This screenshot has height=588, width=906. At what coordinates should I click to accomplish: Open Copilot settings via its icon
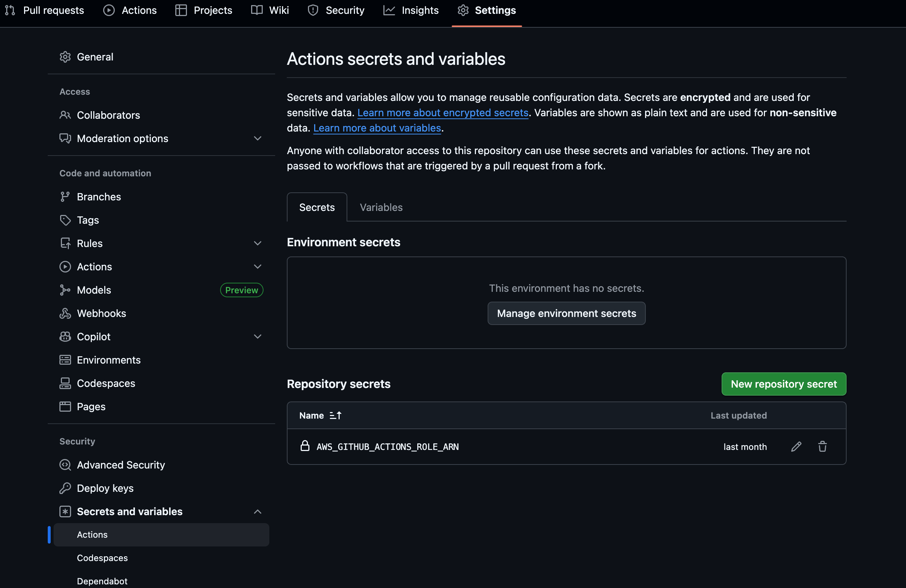pyautogui.click(x=65, y=336)
